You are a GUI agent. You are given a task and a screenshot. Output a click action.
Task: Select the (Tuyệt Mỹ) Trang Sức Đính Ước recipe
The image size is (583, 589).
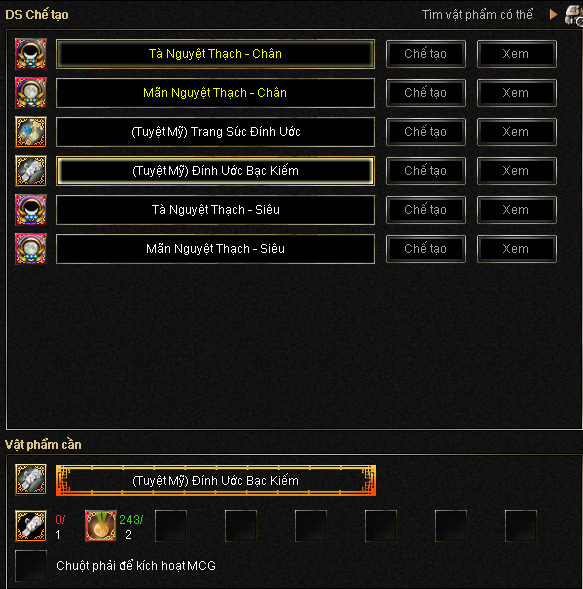(x=215, y=132)
